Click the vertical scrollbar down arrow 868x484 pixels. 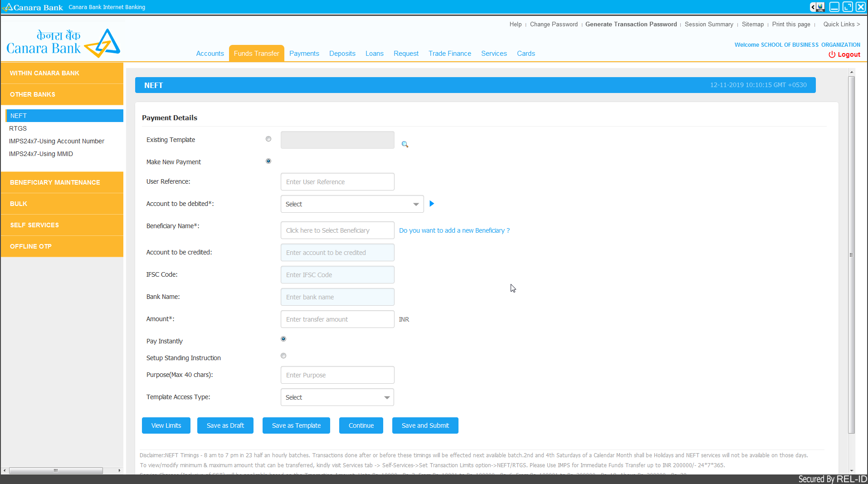tap(851, 471)
